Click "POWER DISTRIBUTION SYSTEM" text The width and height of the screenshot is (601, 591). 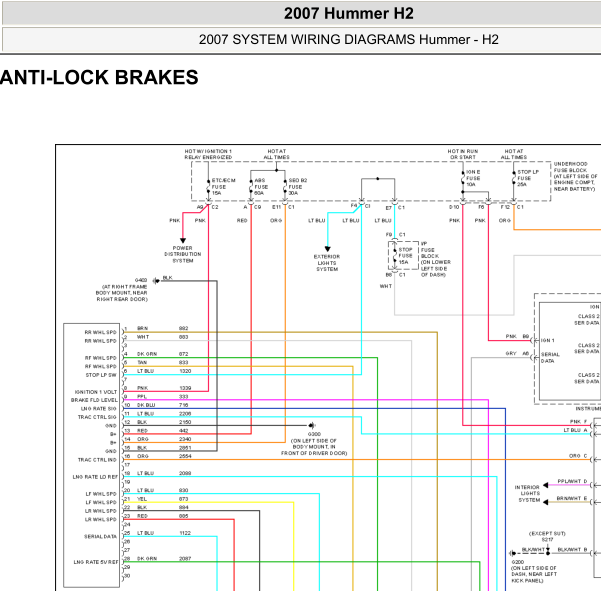pyautogui.click(x=182, y=254)
